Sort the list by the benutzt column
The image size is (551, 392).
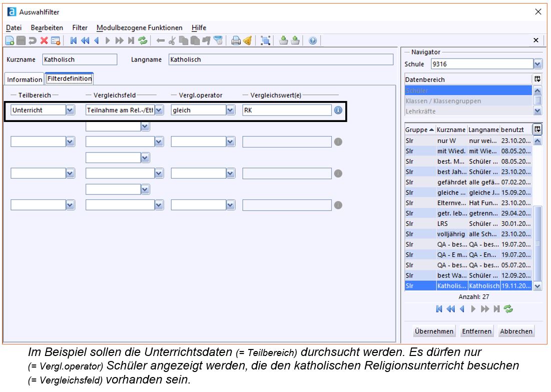point(516,129)
